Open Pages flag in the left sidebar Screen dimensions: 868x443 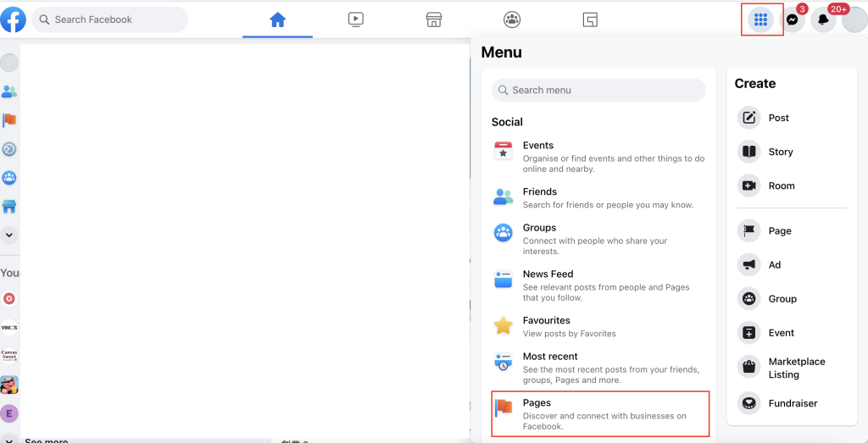pyautogui.click(x=9, y=120)
